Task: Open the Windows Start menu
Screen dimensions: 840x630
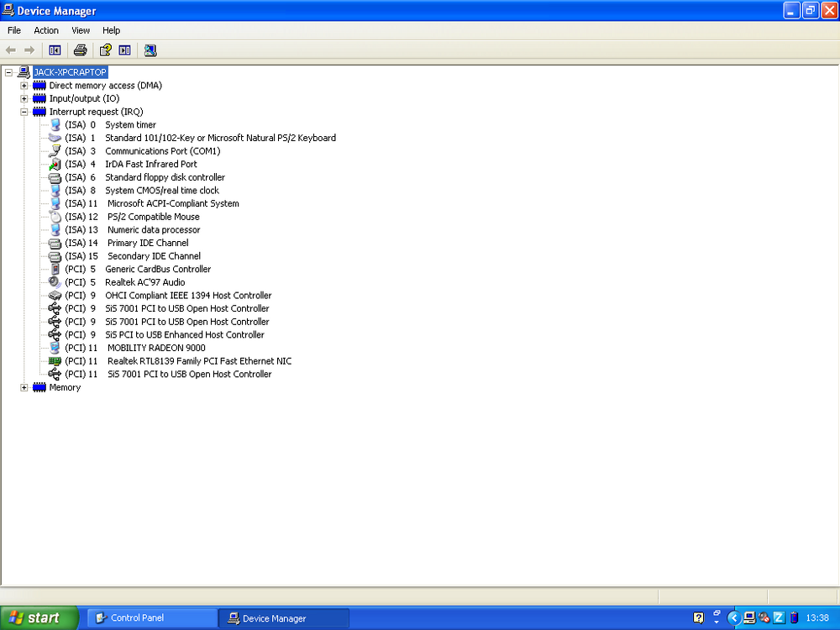Action: pos(39,618)
